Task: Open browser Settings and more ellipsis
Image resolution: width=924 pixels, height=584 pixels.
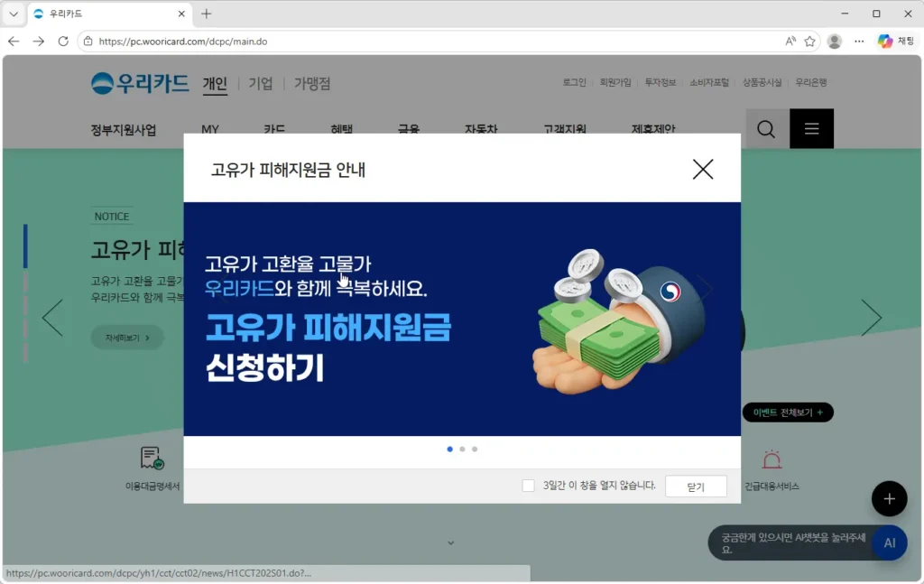Action: [859, 42]
